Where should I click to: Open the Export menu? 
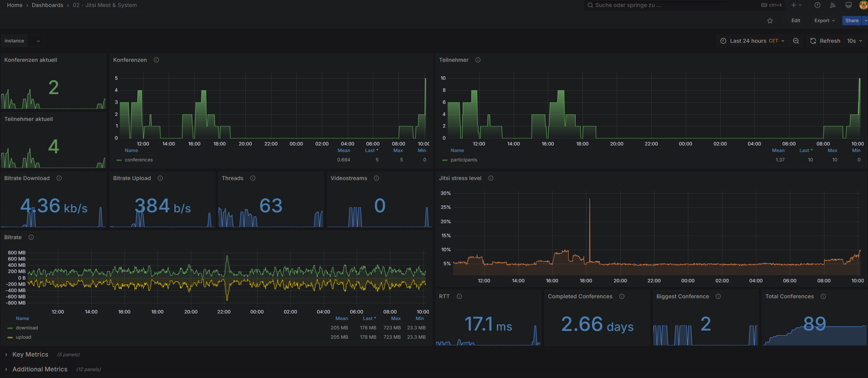point(824,21)
